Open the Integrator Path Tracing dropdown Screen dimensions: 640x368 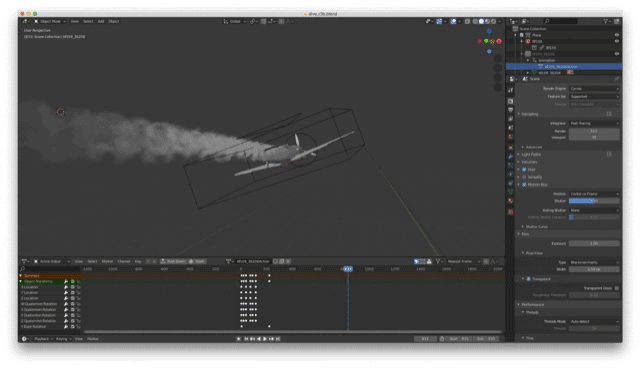(594, 123)
